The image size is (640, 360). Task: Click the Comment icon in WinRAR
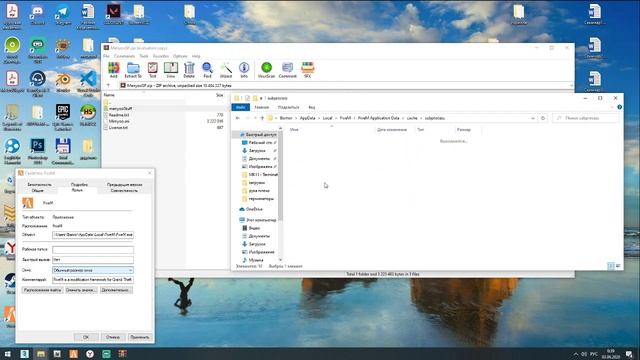coord(287,70)
